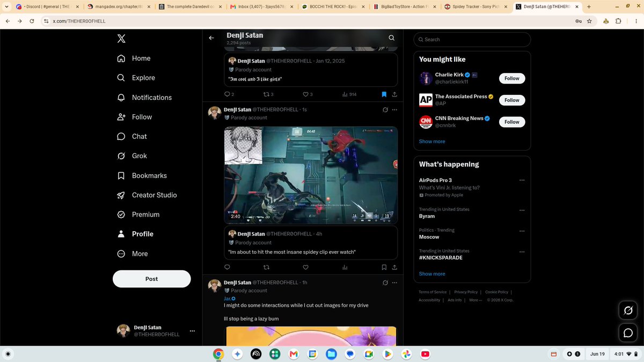
Task: Play the spidey clip video
Action: (x=311, y=175)
